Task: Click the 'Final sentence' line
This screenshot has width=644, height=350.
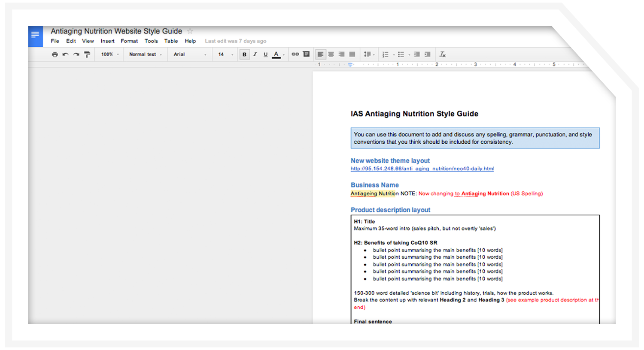Action: [373, 322]
